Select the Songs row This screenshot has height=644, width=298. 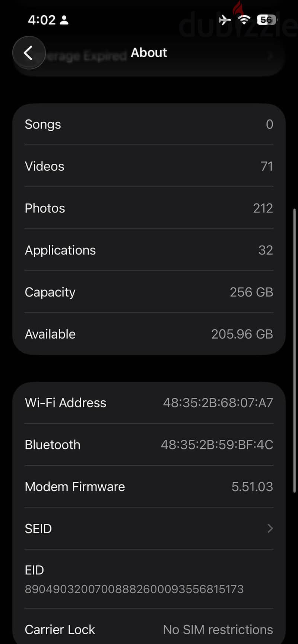point(149,124)
